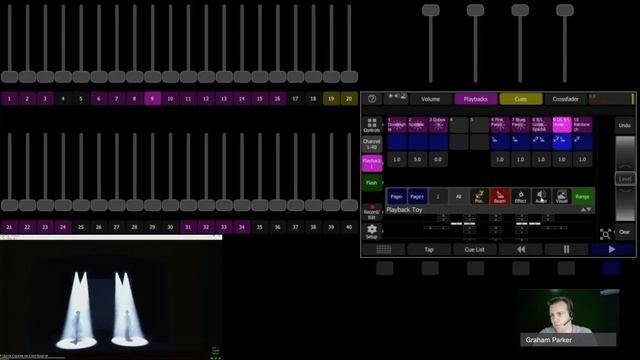Viewport: 640px width, 360px height.
Task: Click the Clear button
Action: tap(625, 232)
